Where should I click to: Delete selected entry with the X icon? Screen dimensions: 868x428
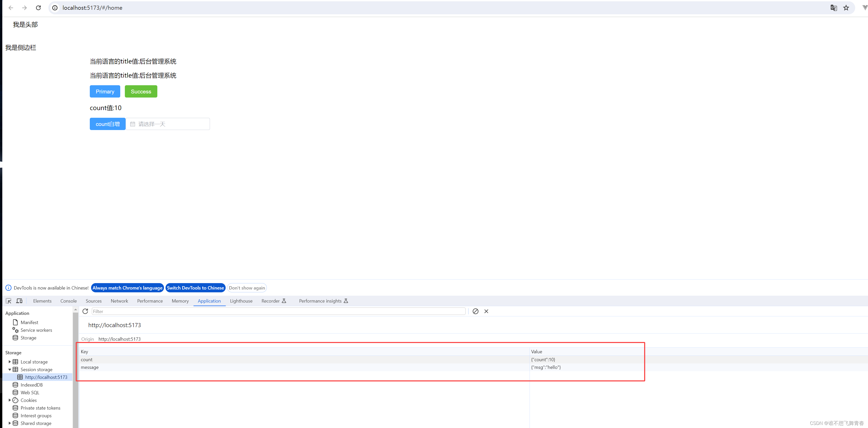486,311
